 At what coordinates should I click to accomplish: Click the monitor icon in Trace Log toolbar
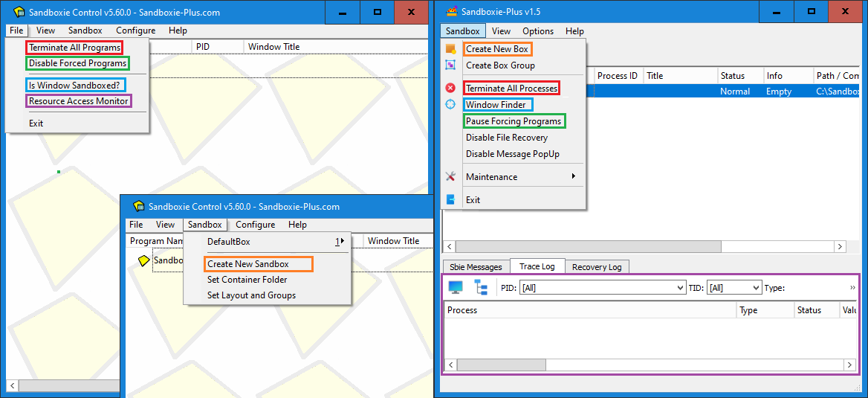[456, 287]
